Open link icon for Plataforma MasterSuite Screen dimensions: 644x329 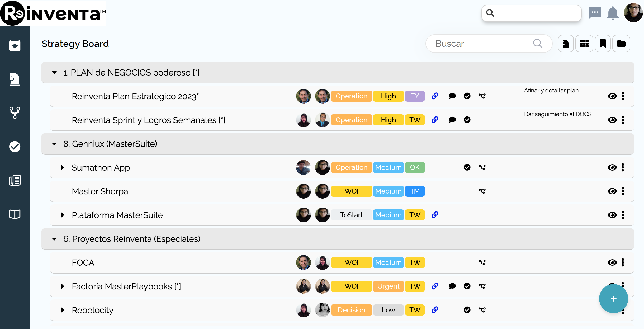tap(435, 215)
